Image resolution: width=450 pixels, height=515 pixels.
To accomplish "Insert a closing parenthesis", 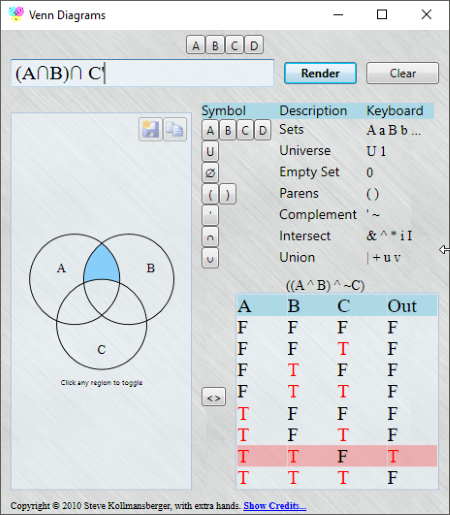I will tap(228, 194).
